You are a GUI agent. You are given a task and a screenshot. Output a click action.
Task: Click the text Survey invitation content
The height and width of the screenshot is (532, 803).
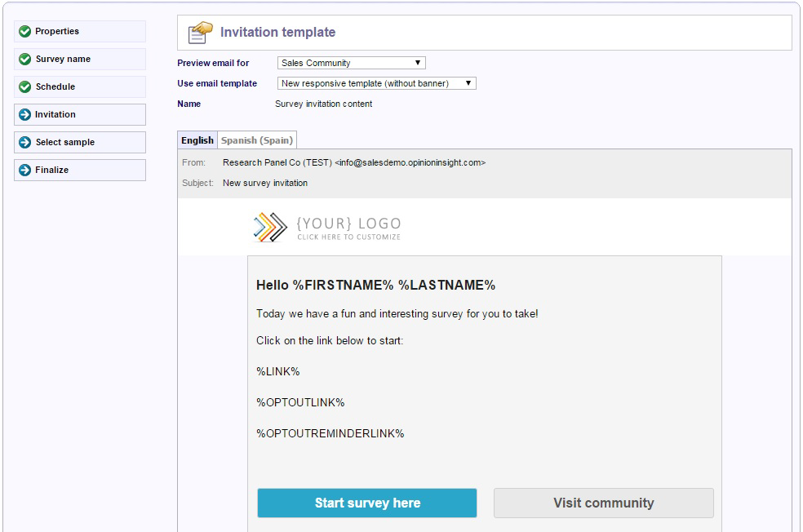324,104
